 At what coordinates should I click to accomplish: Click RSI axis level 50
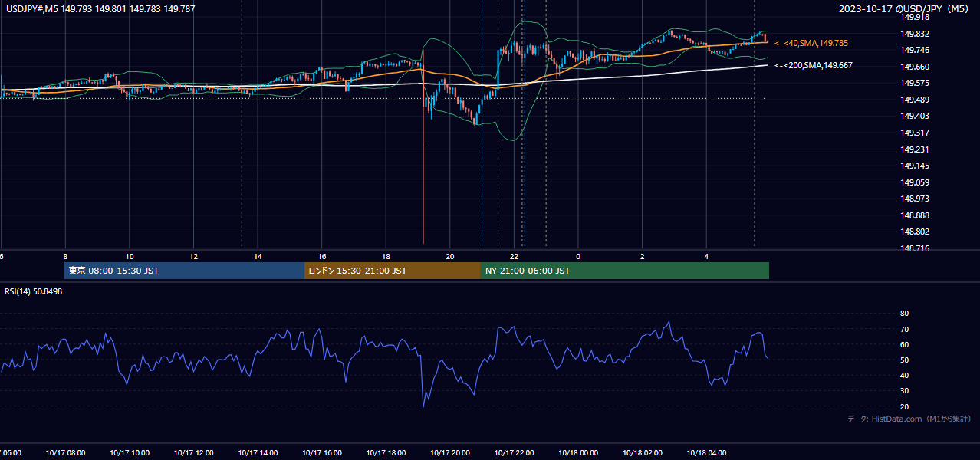pos(904,360)
